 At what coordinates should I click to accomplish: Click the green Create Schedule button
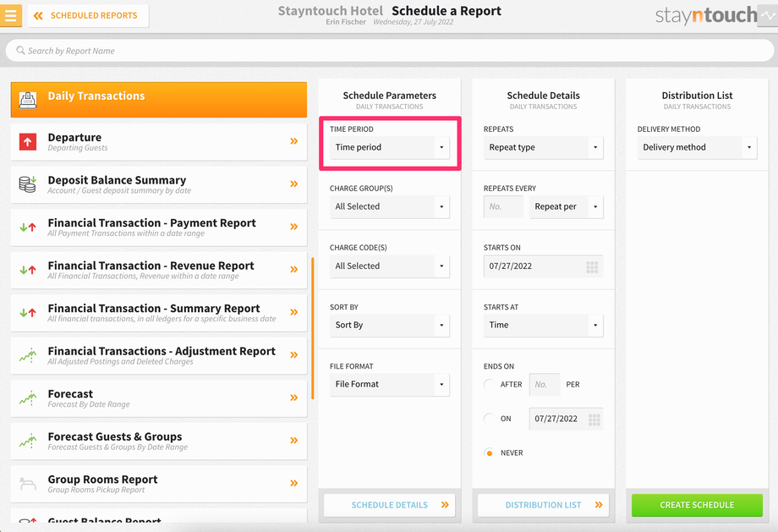click(697, 505)
